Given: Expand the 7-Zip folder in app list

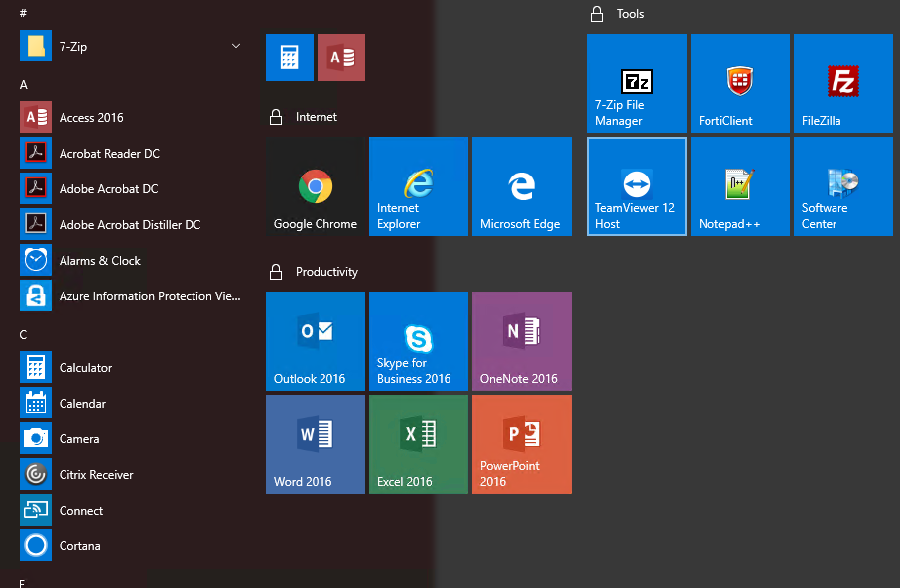Looking at the screenshot, I should (x=73, y=46).
